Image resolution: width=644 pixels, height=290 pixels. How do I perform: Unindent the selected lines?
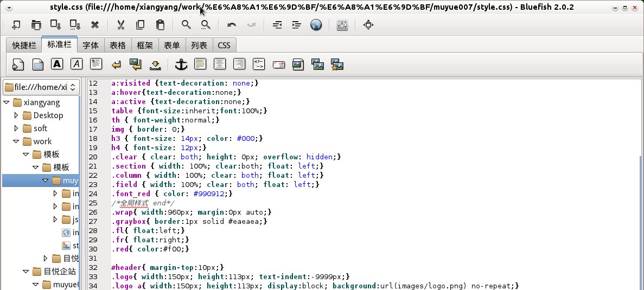pos(277,25)
